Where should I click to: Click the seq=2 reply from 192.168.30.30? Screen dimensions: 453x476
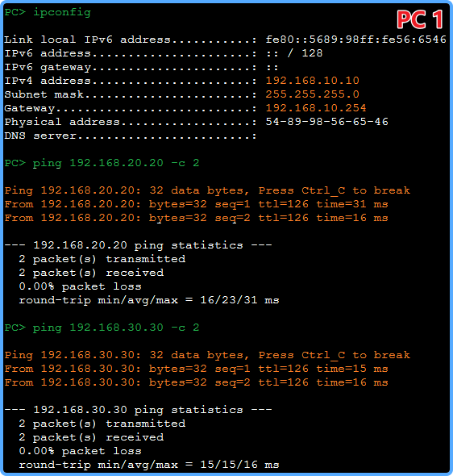[x=196, y=382]
